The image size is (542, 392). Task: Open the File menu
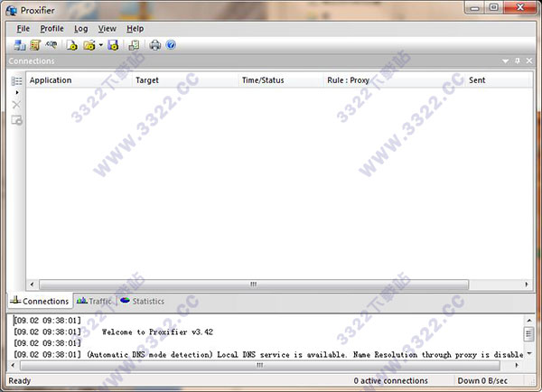23,29
